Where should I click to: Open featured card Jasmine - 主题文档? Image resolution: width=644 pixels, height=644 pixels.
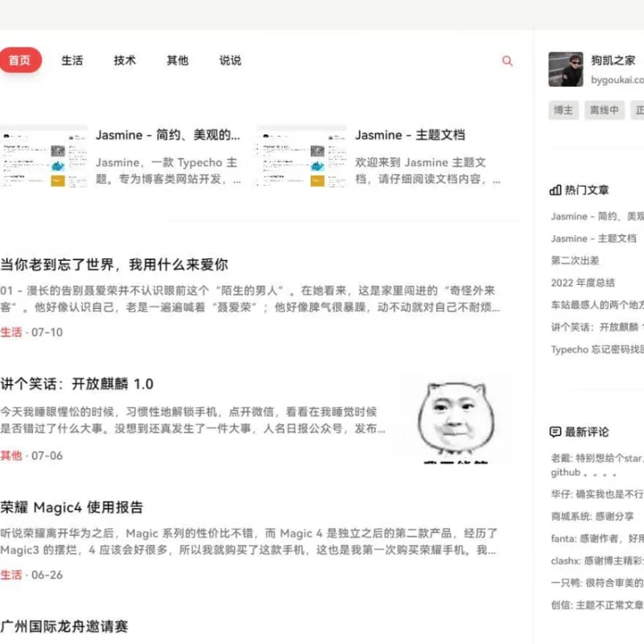point(410,134)
